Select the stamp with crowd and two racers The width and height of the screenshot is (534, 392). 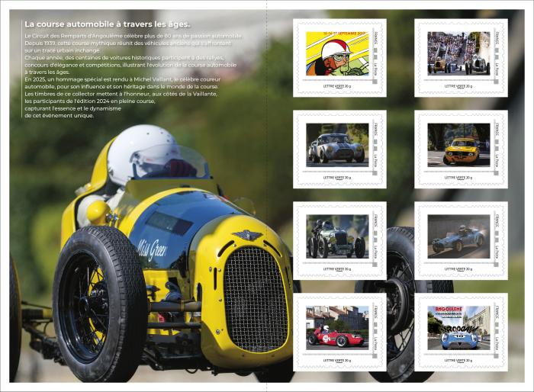[x=458, y=53]
